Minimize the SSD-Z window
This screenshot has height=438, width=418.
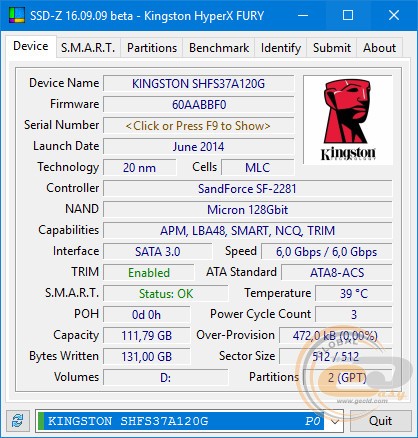point(303,15)
